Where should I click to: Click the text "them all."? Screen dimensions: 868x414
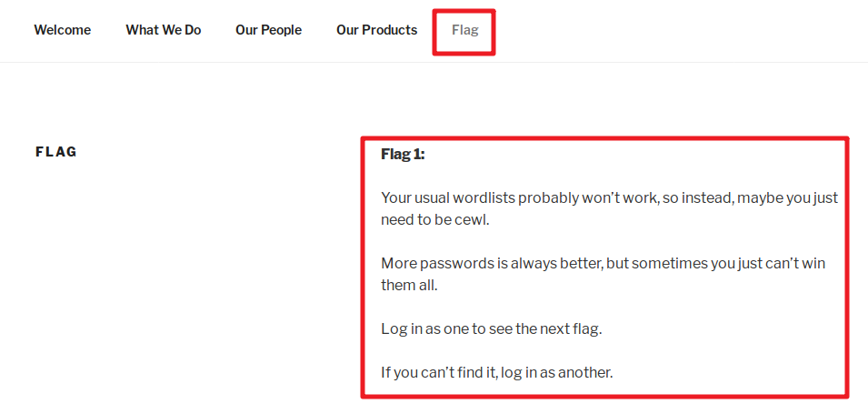tap(409, 285)
